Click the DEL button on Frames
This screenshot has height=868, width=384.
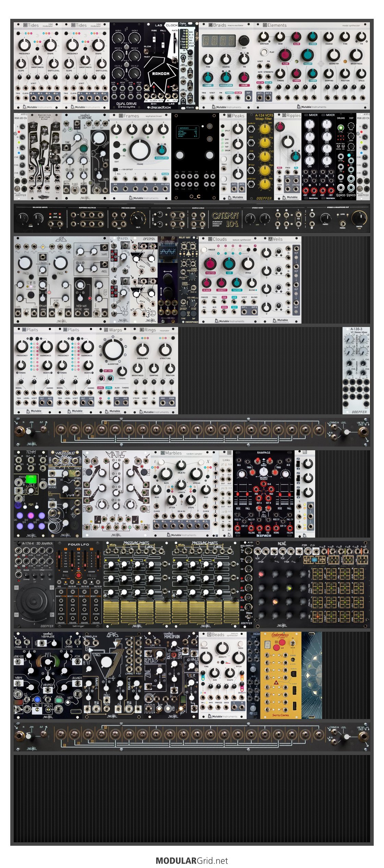[117, 155]
